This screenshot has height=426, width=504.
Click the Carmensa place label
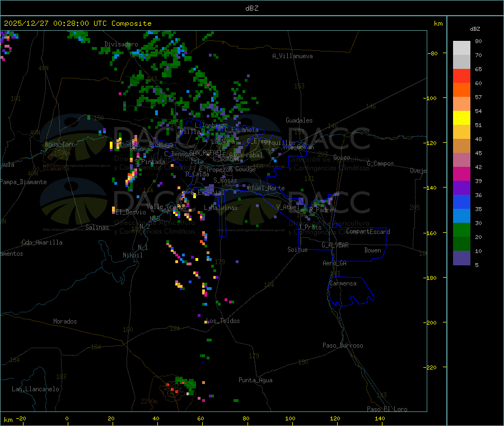coord(343,283)
